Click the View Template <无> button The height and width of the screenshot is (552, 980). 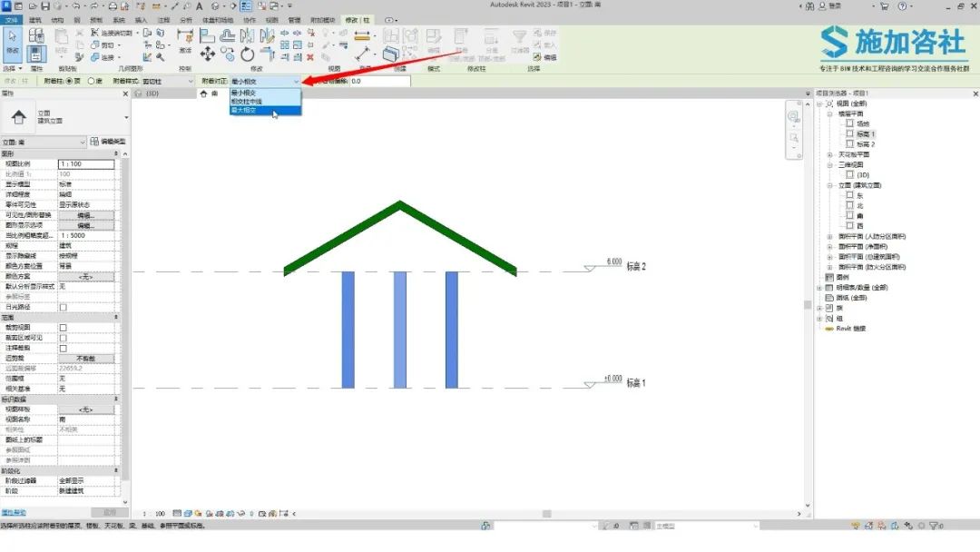pos(86,409)
